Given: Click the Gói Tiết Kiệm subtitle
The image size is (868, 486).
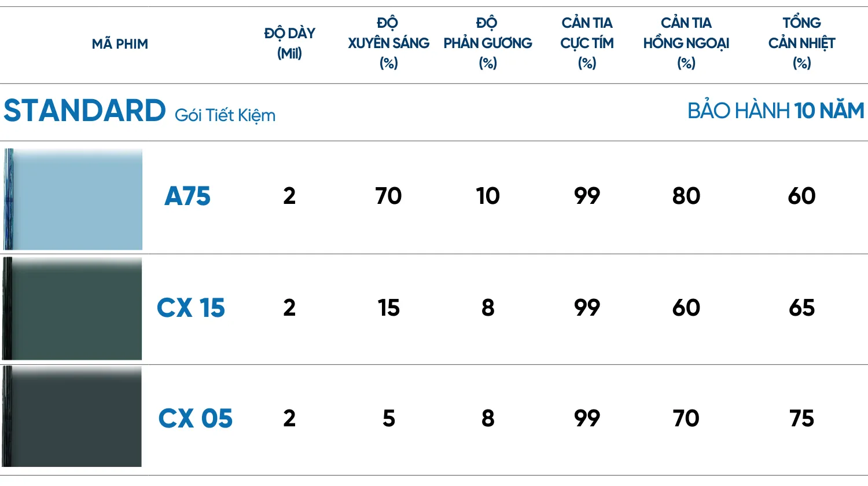Looking at the screenshot, I should [x=225, y=115].
